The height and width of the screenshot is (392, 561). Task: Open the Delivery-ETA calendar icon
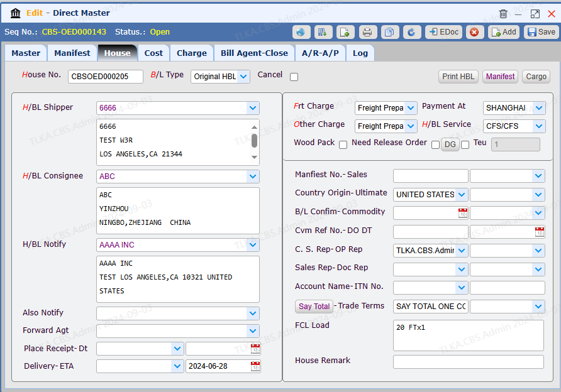(x=255, y=366)
